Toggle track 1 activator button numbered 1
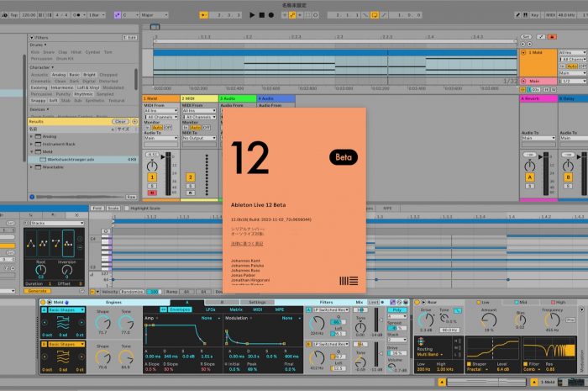The height and width of the screenshot is (391, 588). [152, 177]
